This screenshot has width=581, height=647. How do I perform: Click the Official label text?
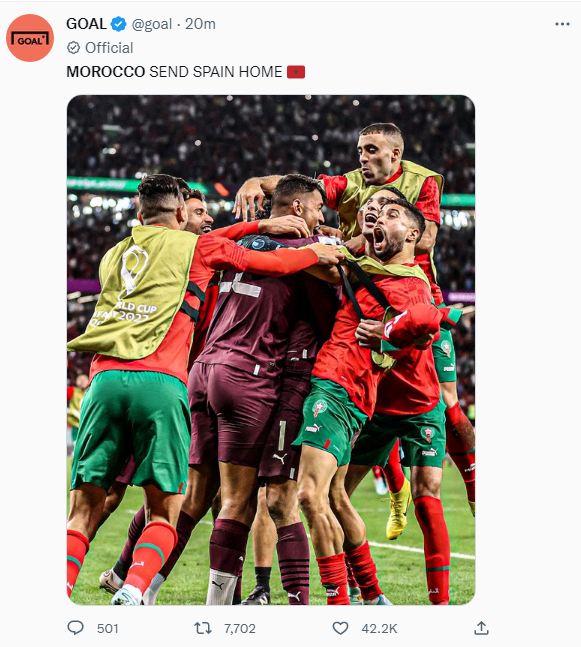pyautogui.click(x=109, y=48)
